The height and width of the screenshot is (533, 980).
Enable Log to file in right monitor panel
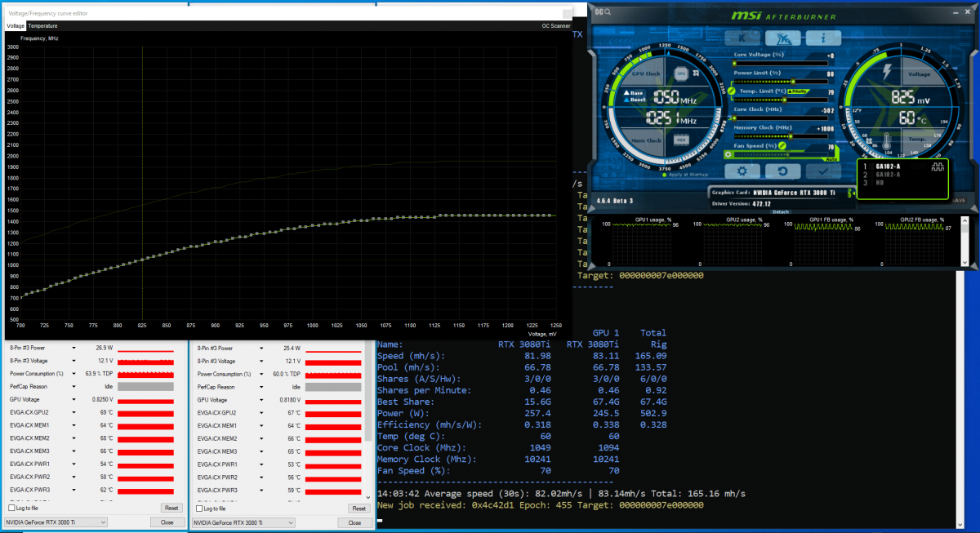[x=198, y=509]
